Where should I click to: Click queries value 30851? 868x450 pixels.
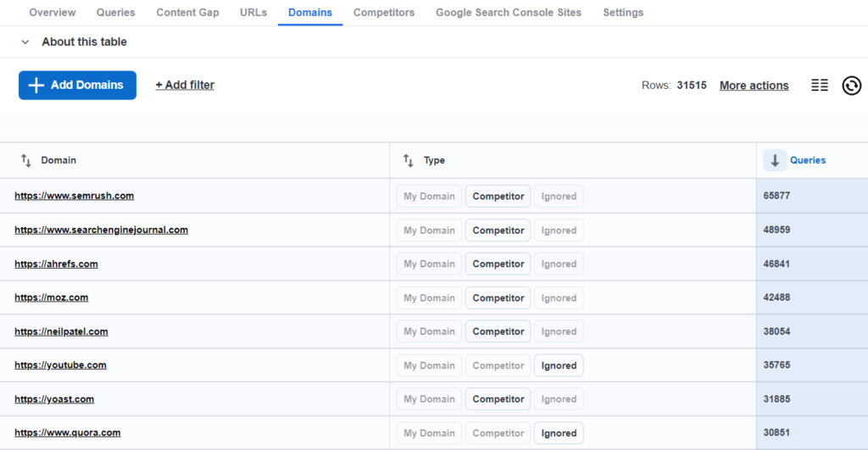point(776,433)
